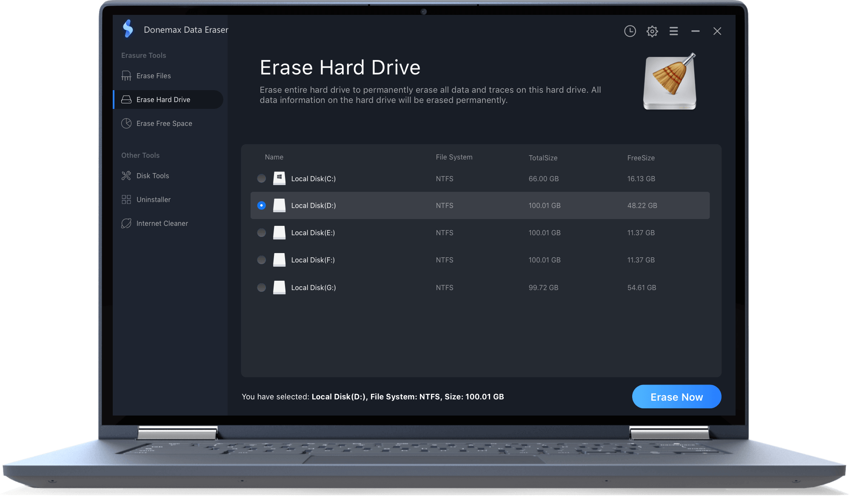Click the Erase Free Space pie icon
Screen dimensions: 850x504
[126, 123]
